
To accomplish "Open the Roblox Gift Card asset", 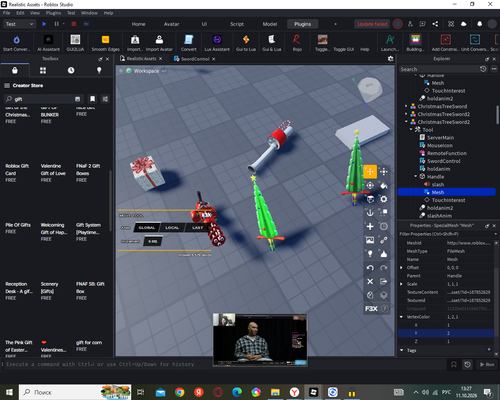I will 17,173.
